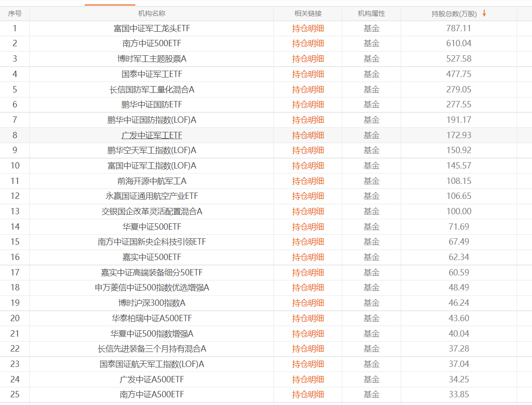This screenshot has width=532, height=405.
Task: Open 持仓明细 for 前海开源中航军工A
Action: (x=308, y=181)
